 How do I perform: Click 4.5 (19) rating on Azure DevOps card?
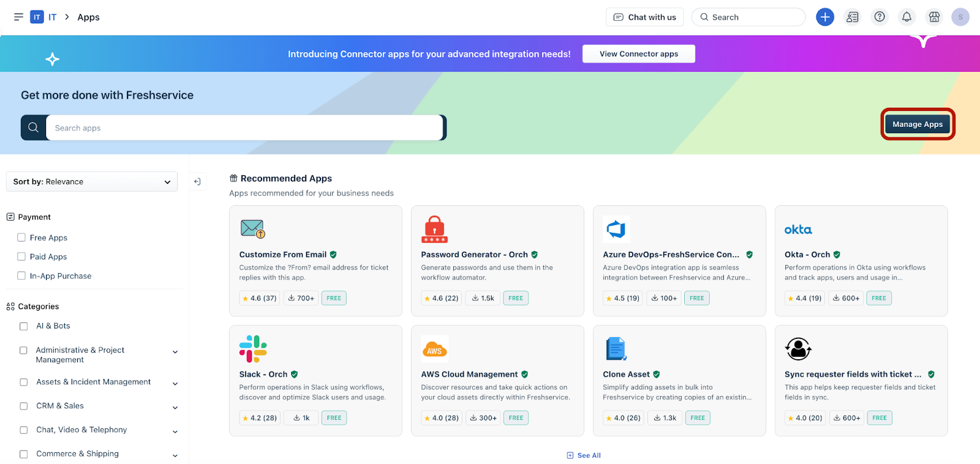pos(623,299)
